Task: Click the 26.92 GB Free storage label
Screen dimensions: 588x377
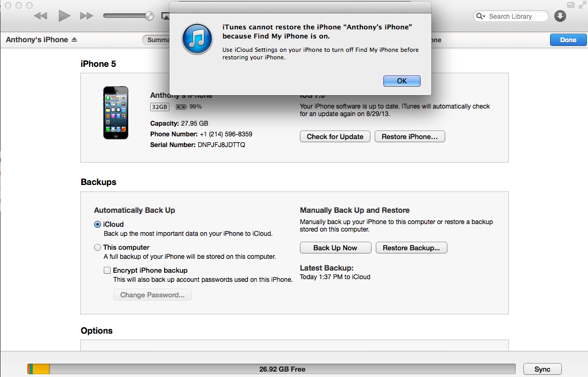Action: (282, 369)
